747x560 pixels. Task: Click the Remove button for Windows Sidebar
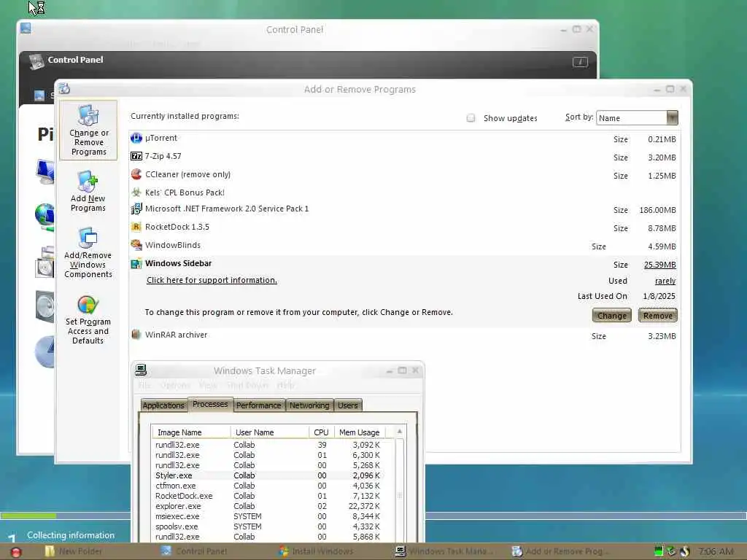(x=657, y=315)
